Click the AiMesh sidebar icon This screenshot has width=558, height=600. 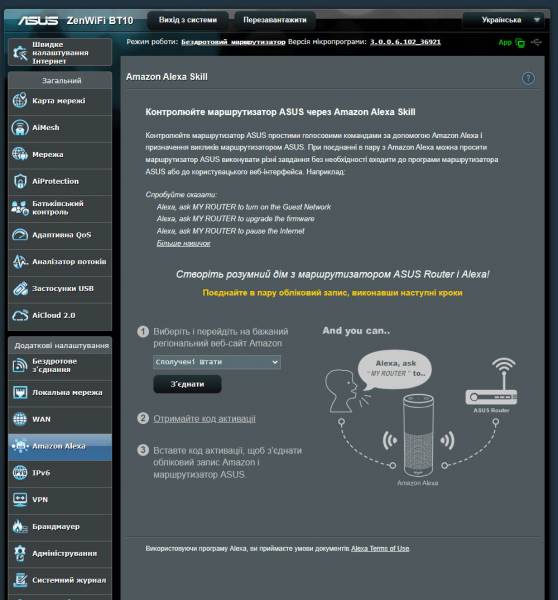tap(20, 128)
